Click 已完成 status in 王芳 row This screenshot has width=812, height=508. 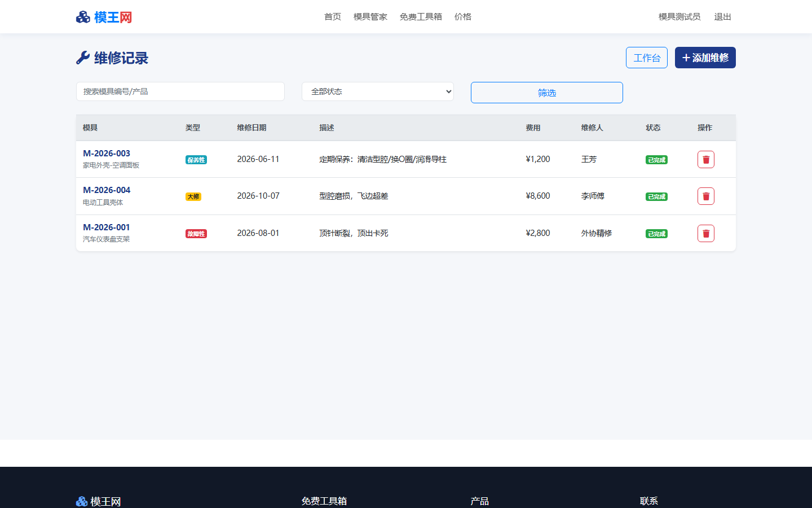click(x=656, y=160)
